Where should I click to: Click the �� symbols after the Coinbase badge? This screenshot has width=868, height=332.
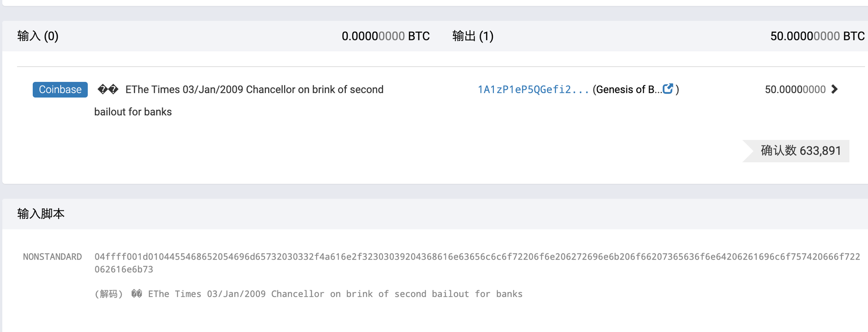click(108, 89)
